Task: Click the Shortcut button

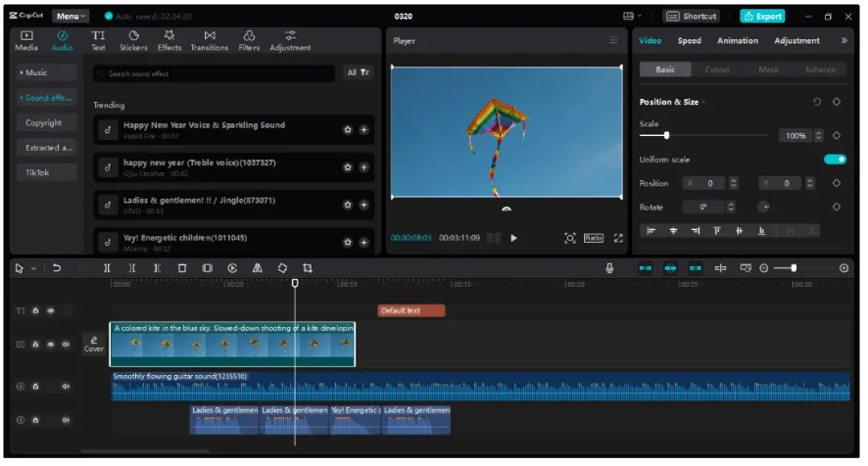Action: coord(693,16)
